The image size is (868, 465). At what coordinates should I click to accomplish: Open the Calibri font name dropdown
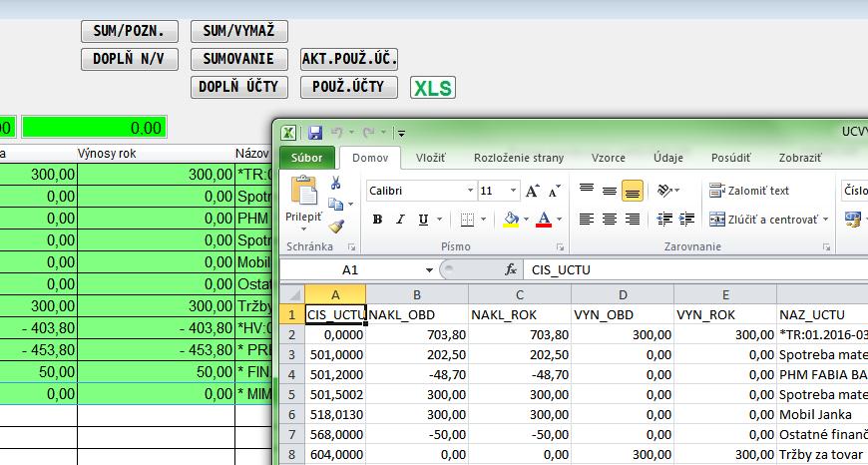(x=471, y=191)
